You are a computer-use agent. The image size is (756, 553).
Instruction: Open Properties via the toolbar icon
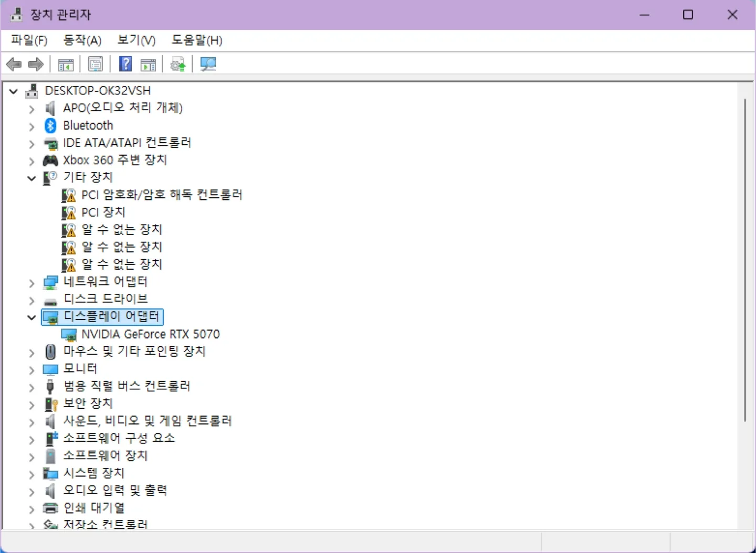click(x=96, y=65)
